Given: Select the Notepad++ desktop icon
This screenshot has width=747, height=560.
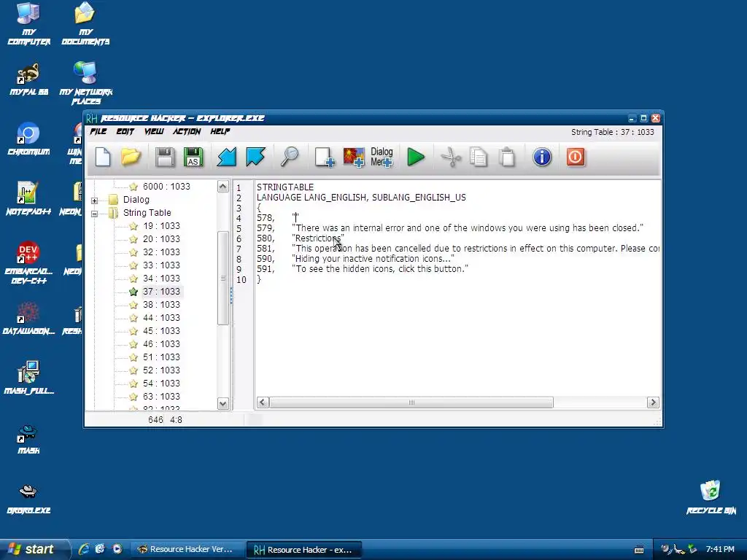Looking at the screenshot, I should click(x=28, y=198).
